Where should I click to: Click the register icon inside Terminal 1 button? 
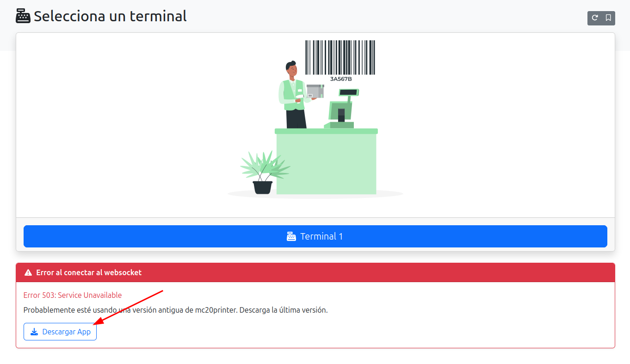point(291,236)
